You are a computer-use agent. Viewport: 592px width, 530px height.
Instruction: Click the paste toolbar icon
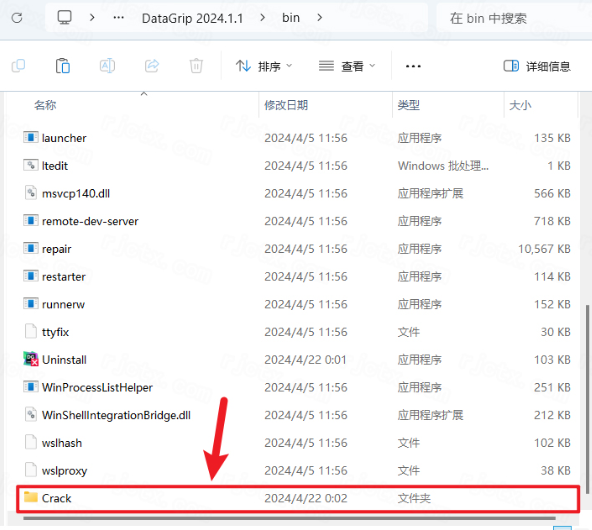(63, 66)
